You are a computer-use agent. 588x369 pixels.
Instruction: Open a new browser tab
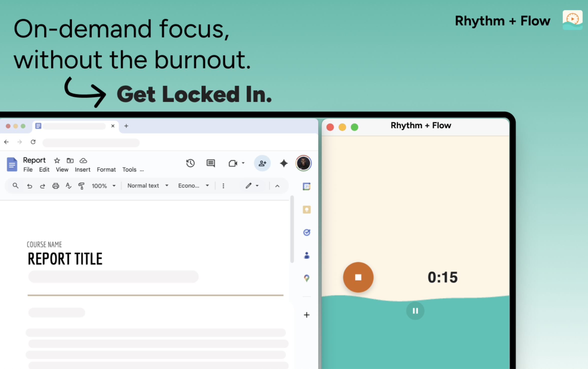coord(126,126)
